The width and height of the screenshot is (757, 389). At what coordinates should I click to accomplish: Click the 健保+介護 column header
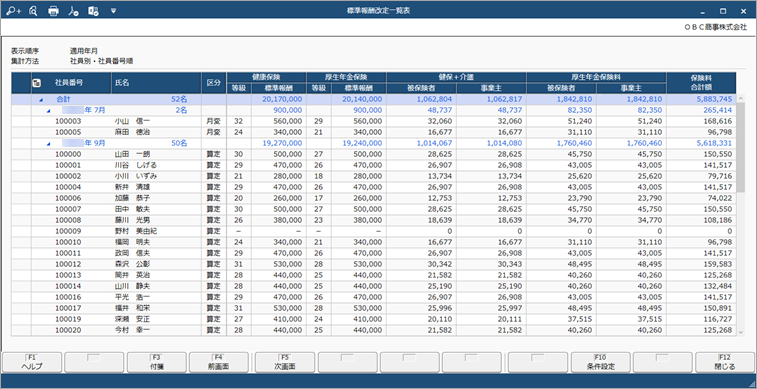[456, 77]
